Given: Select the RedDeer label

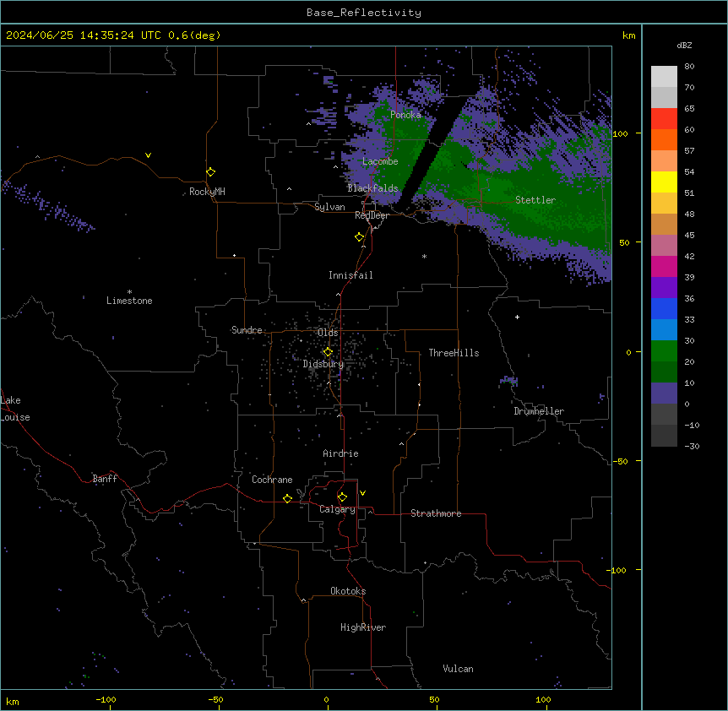Looking at the screenshot, I should tap(372, 215).
